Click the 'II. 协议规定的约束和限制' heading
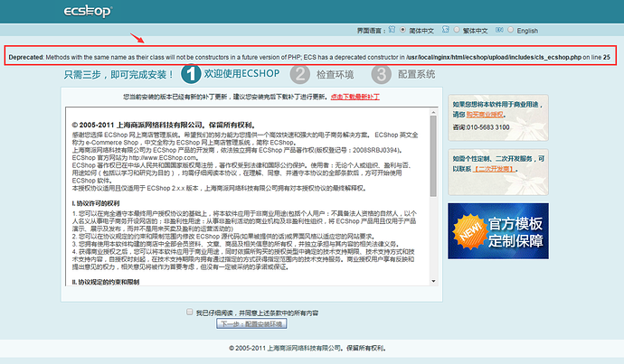 106,282
